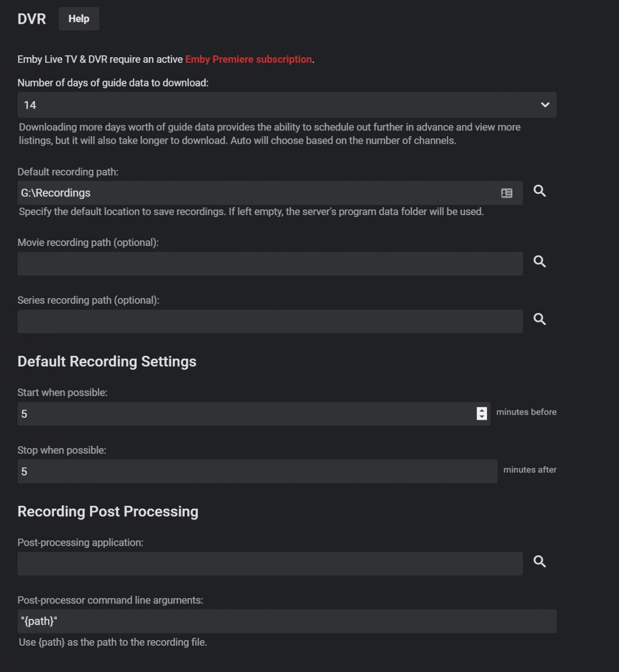Click the command line arguments field with "{path}"

[287, 621]
